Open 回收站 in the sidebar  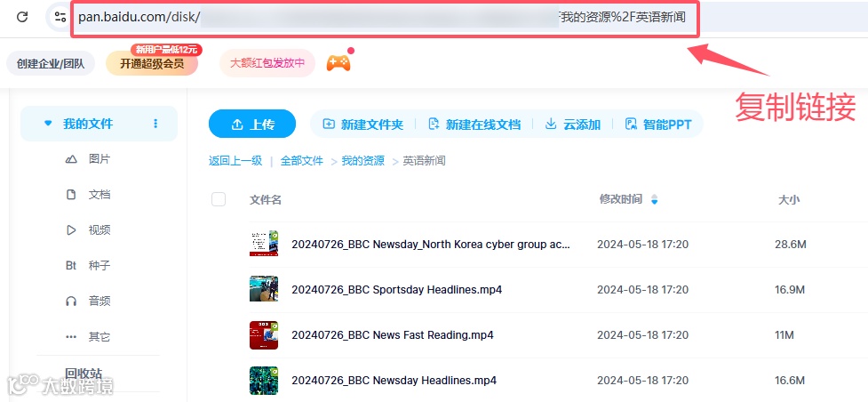click(x=84, y=374)
